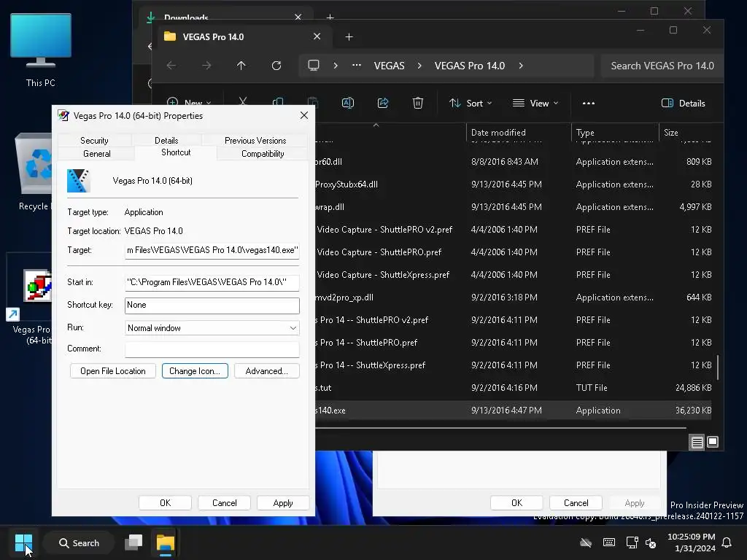Click the Cut scissors icon

243,101
